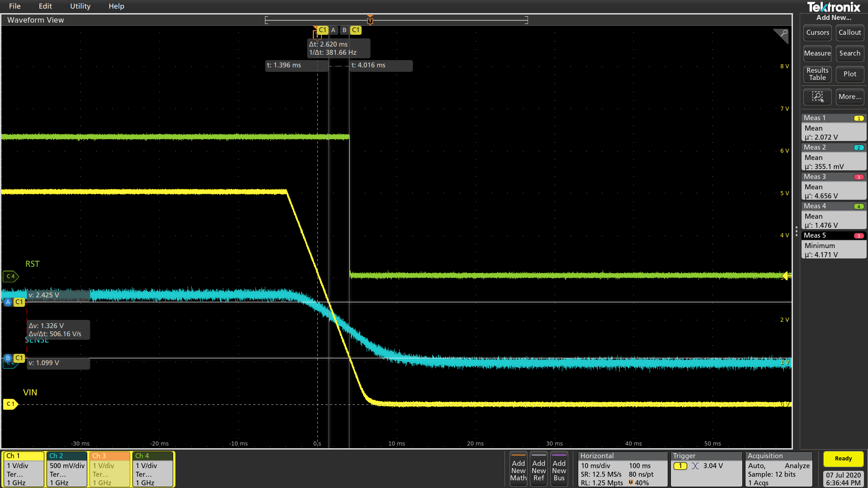Select the Meas 5 Minimum badge

tap(833, 245)
